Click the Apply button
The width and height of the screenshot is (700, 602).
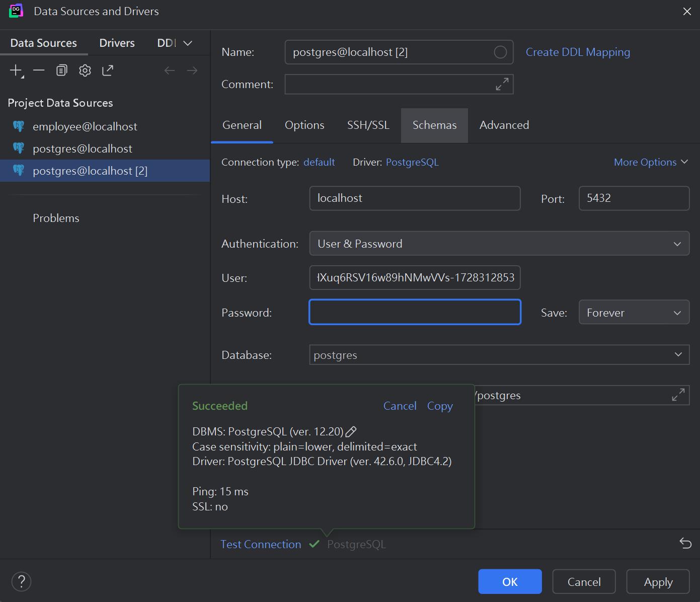click(658, 582)
